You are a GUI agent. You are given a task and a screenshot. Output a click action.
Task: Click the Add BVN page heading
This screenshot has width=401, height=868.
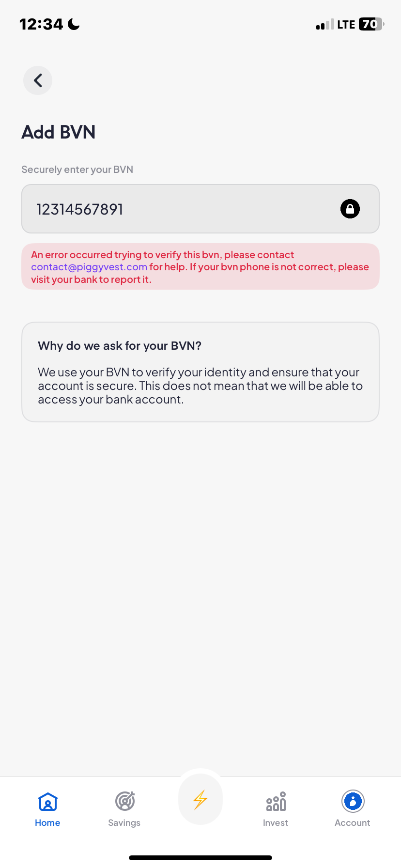click(59, 132)
